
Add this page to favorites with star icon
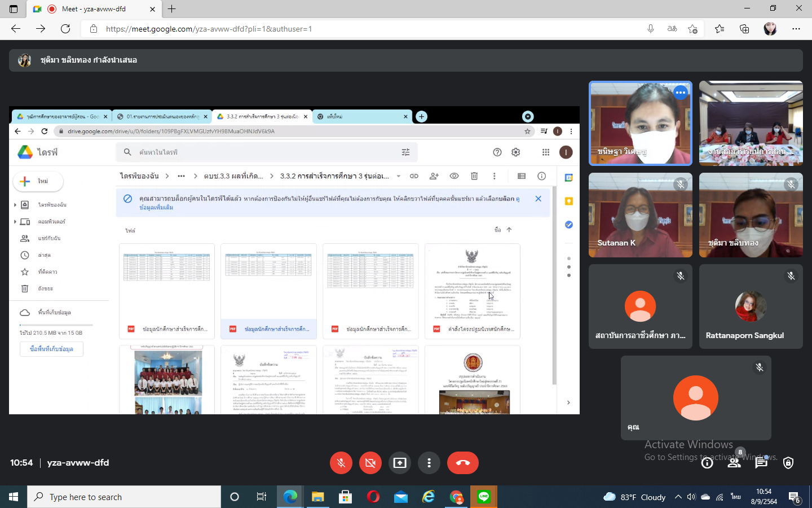pyautogui.click(x=693, y=29)
